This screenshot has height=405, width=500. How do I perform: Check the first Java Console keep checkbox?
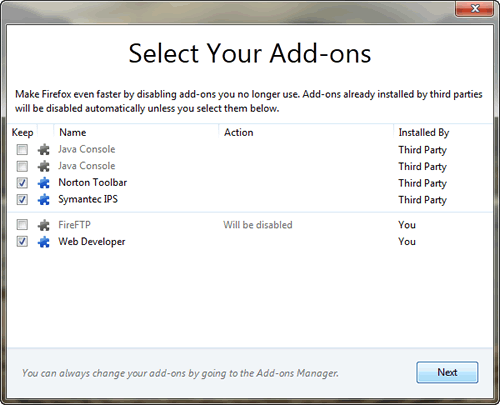[x=22, y=149]
